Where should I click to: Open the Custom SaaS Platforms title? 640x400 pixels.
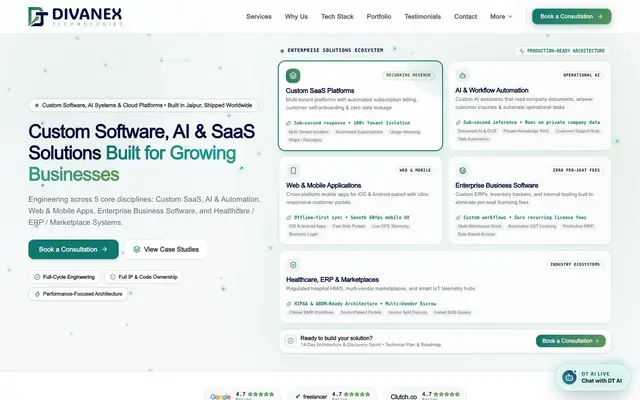coord(320,91)
